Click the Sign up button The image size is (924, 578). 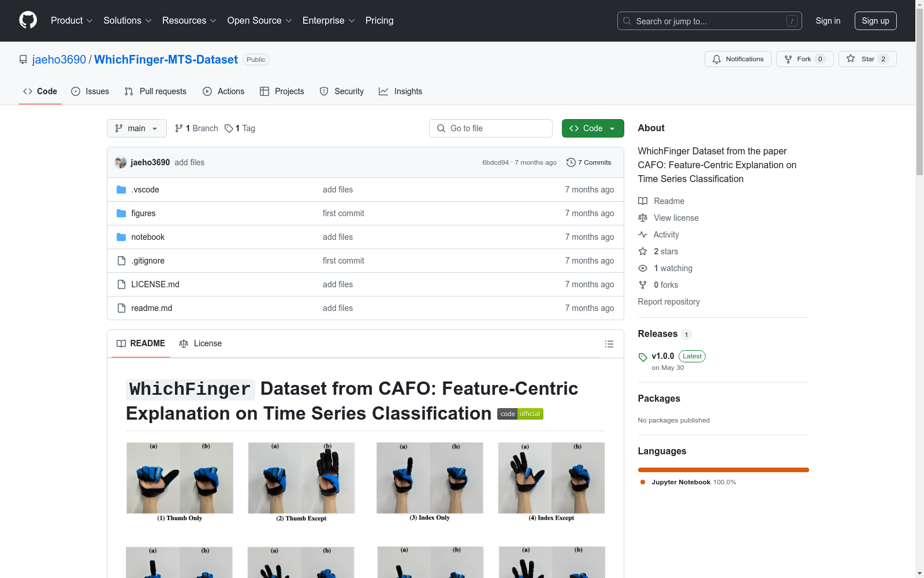pos(875,21)
